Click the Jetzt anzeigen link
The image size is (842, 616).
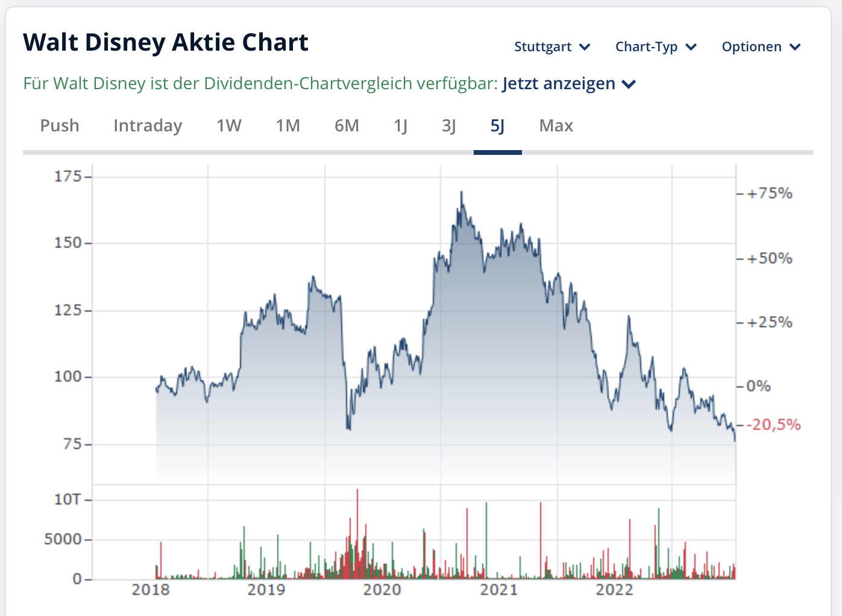[559, 83]
